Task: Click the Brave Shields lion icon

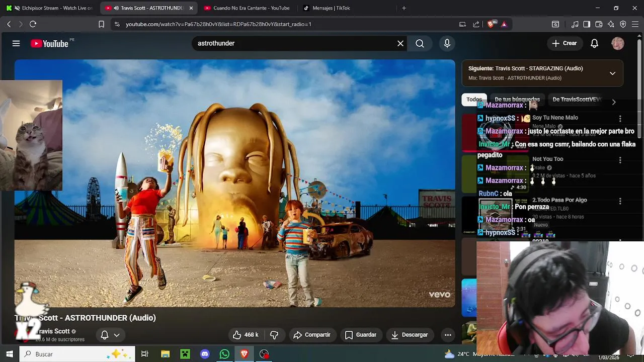Action: tap(491, 24)
